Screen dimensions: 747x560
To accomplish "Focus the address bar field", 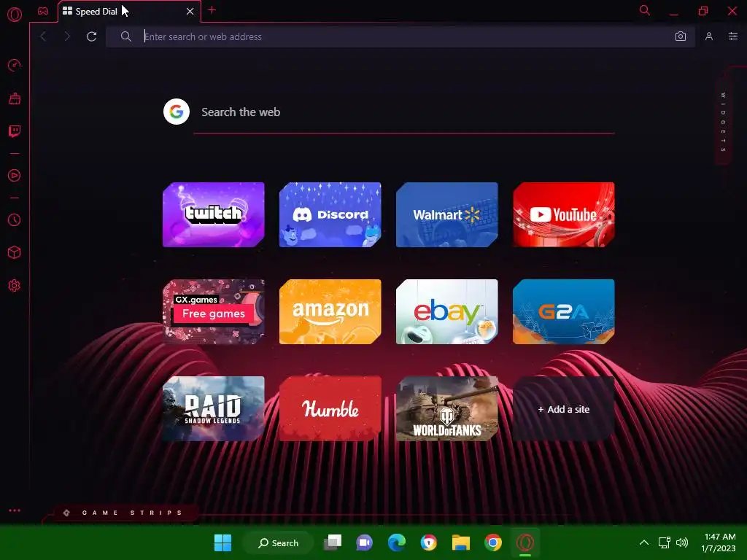I will (400, 36).
